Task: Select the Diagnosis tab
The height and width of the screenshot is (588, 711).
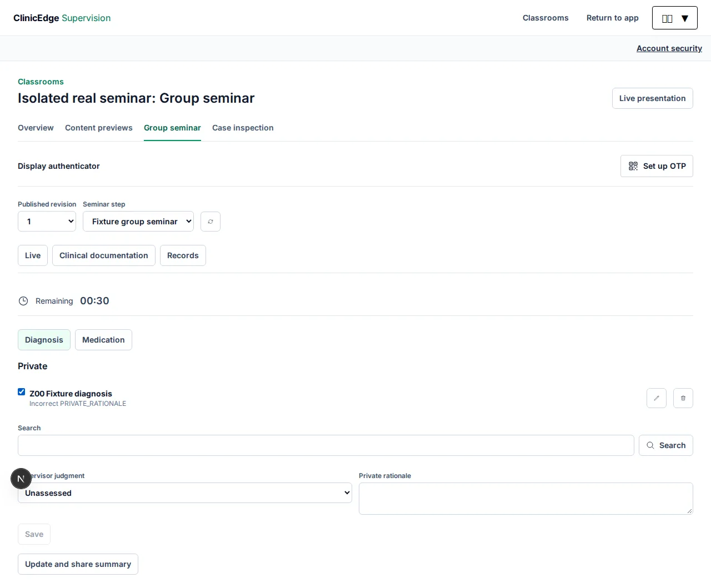Action: tap(44, 340)
